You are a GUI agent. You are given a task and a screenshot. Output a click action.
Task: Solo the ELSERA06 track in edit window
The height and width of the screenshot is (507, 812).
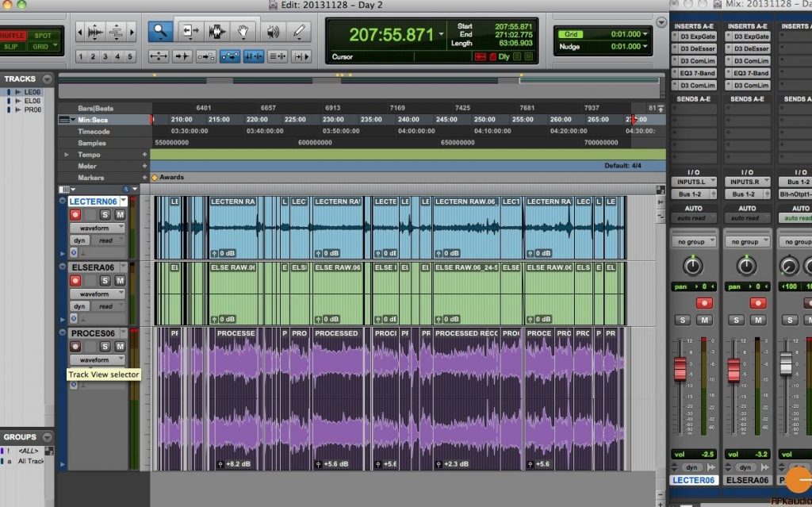pos(105,281)
